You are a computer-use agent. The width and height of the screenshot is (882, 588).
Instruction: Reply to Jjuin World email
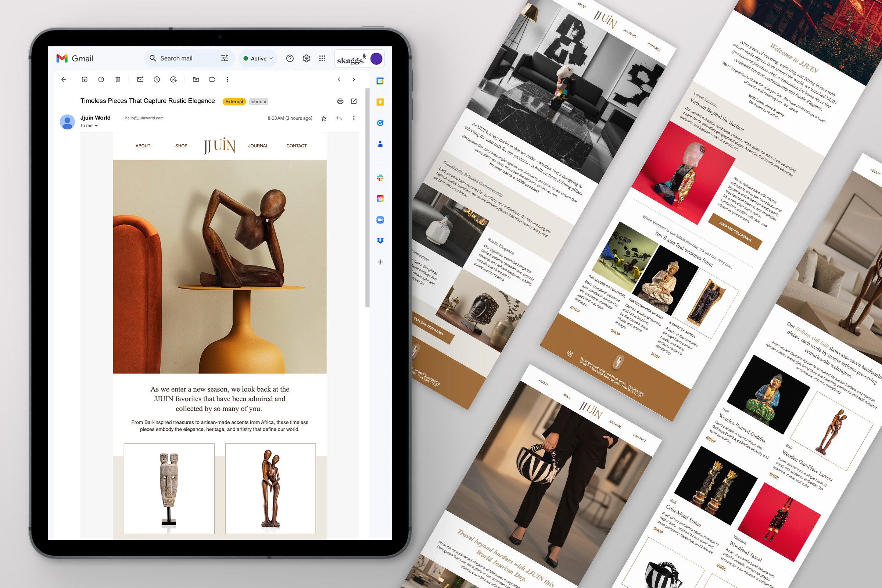tap(339, 118)
